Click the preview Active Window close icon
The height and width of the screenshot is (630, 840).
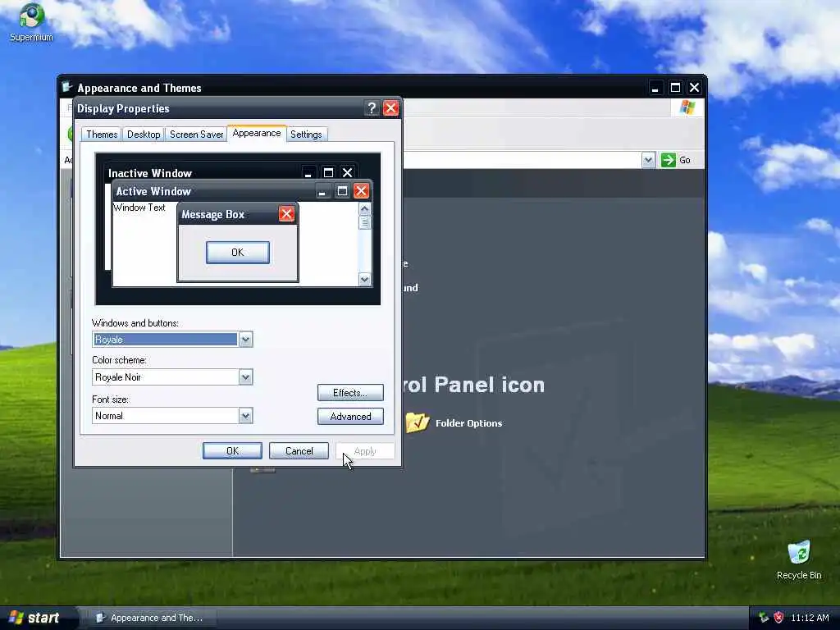(x=362, y=191)
